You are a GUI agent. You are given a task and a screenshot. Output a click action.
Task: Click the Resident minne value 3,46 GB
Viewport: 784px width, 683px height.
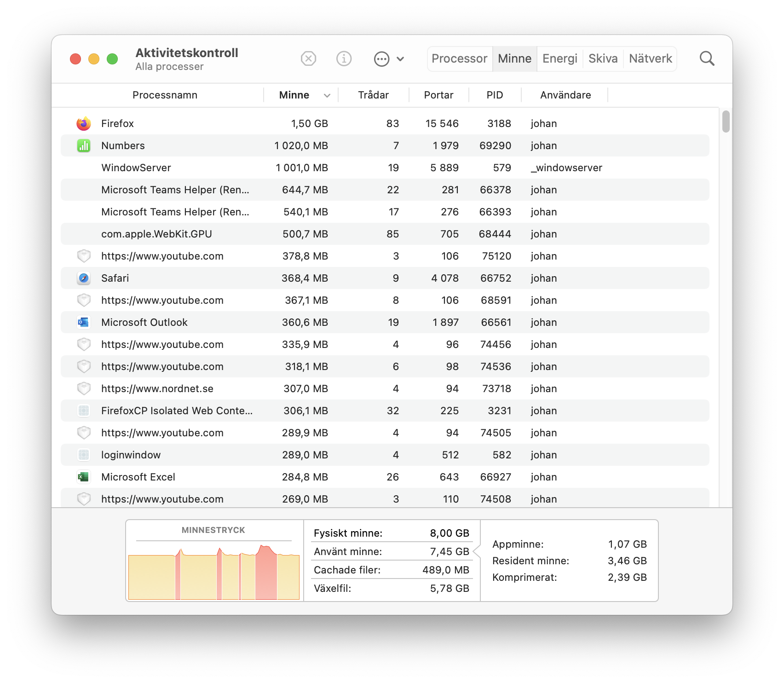[x=628, y=561]
